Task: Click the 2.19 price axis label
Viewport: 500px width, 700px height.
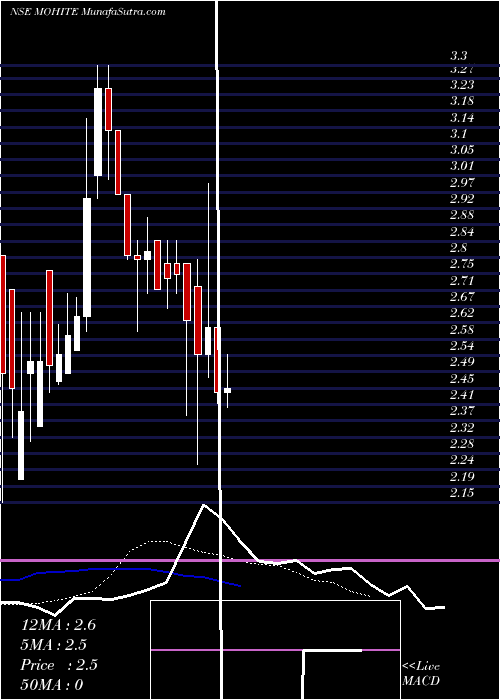Action: click(x=462, y=476)
